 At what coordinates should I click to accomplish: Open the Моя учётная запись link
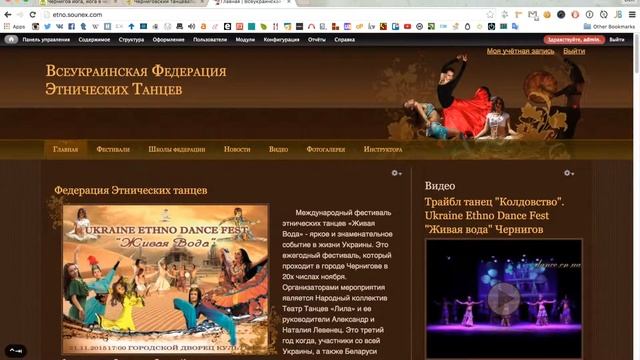520,51
